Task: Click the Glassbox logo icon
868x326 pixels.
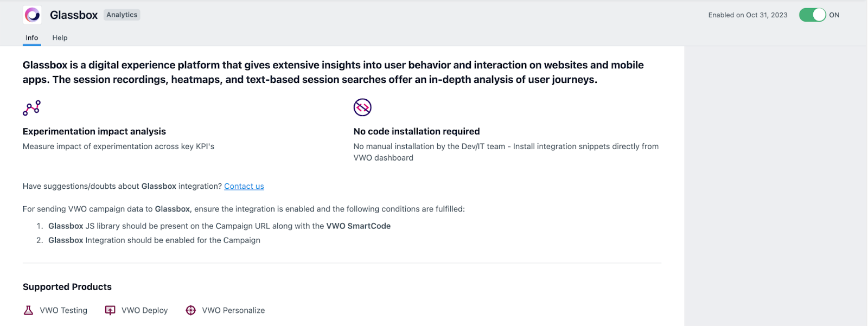Action: coord(32,15)
